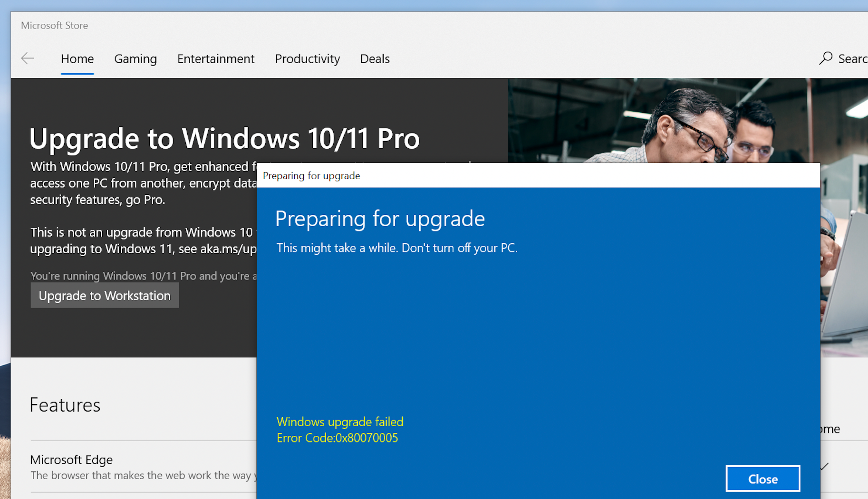Open the Gaming tab
Image resolution: width=868 pixels, height=499 pixels.
[135, 59]
